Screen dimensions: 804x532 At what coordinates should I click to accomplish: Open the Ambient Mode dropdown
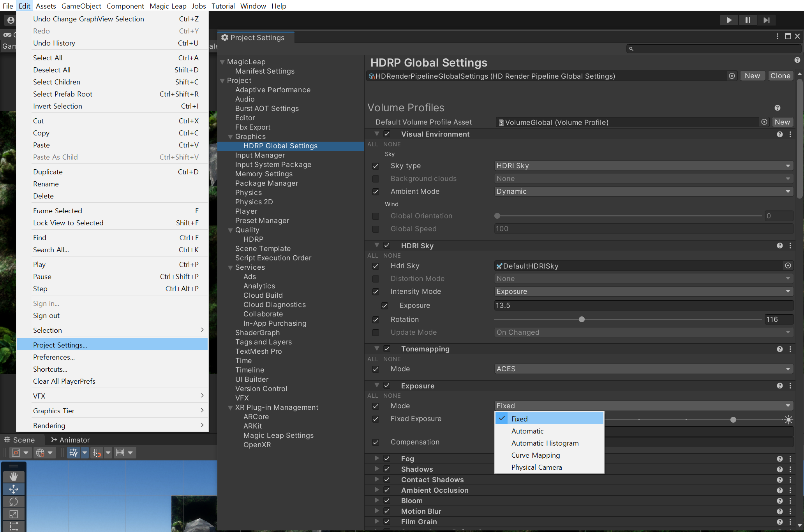[x=644, y=191]
